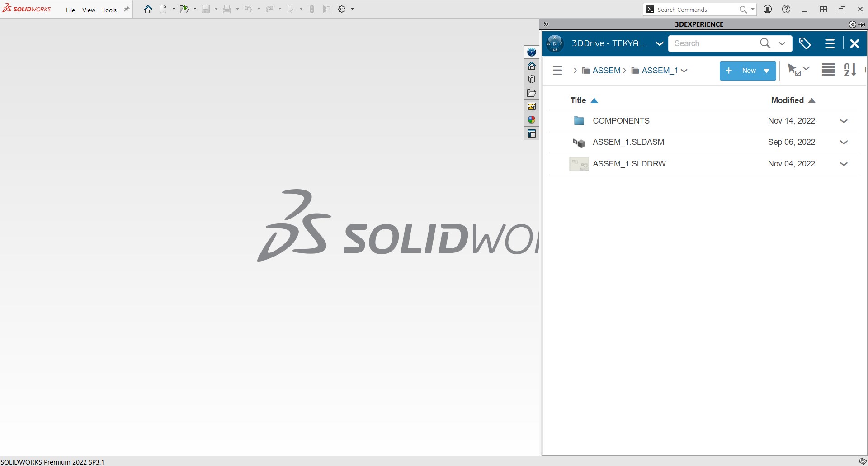Click the 3DDrive Search field

point(714,43)
